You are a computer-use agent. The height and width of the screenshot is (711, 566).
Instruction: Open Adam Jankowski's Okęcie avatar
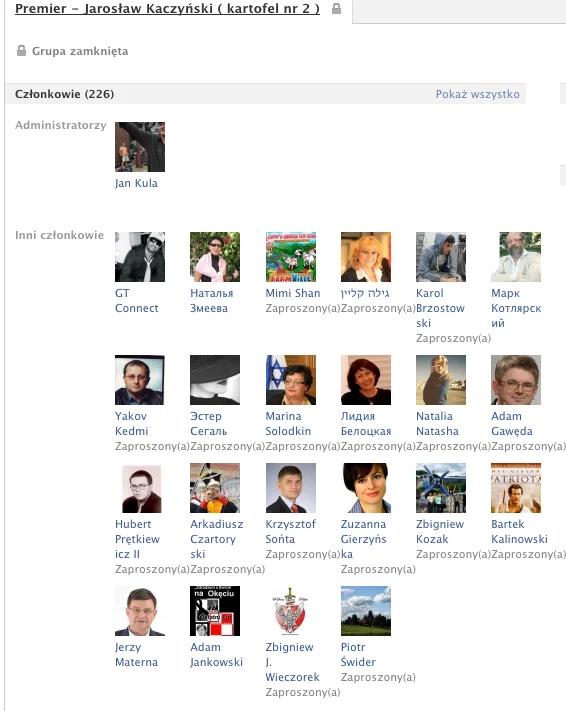(215, 611)
